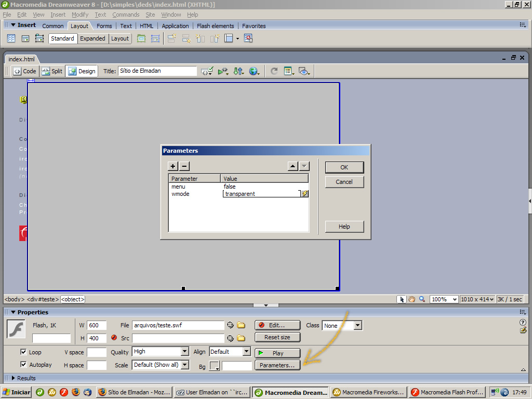Open the Bg color swatch picker
Viewport: 532px width, 399px height.
[x=214, y=366]
